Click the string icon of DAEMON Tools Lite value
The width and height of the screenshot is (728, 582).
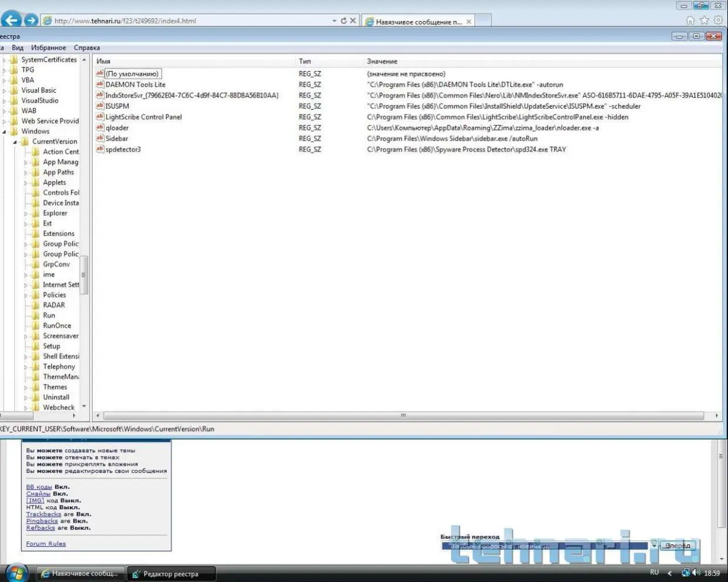tap(100, 85)
